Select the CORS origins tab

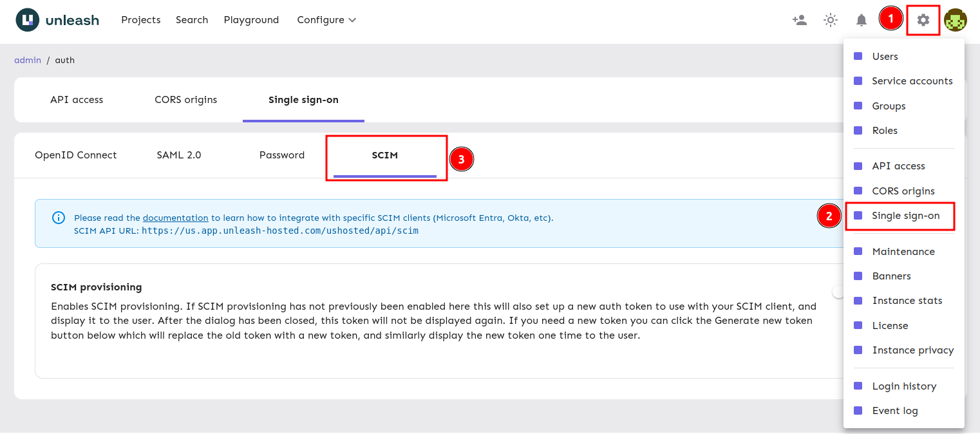tap(185, 100)
